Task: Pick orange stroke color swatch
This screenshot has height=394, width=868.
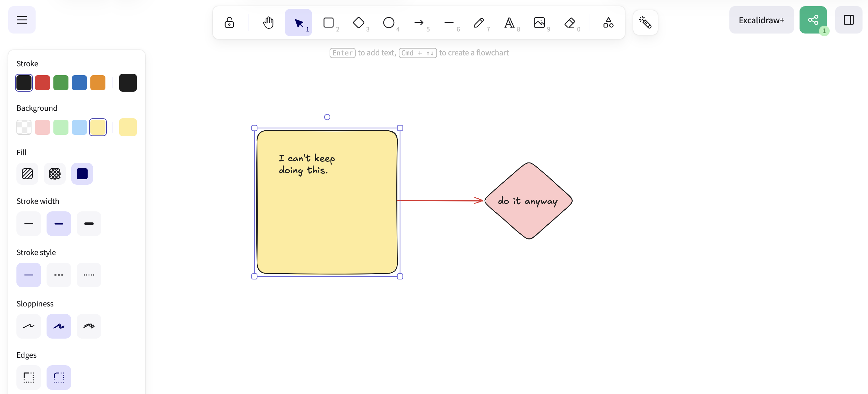Action: (x=98, y=83)
